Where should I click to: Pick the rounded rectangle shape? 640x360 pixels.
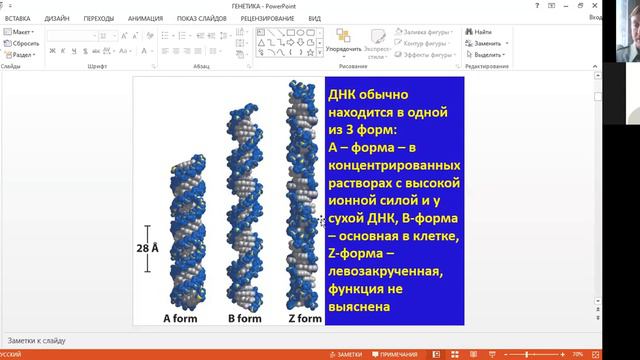coord(310,32)
